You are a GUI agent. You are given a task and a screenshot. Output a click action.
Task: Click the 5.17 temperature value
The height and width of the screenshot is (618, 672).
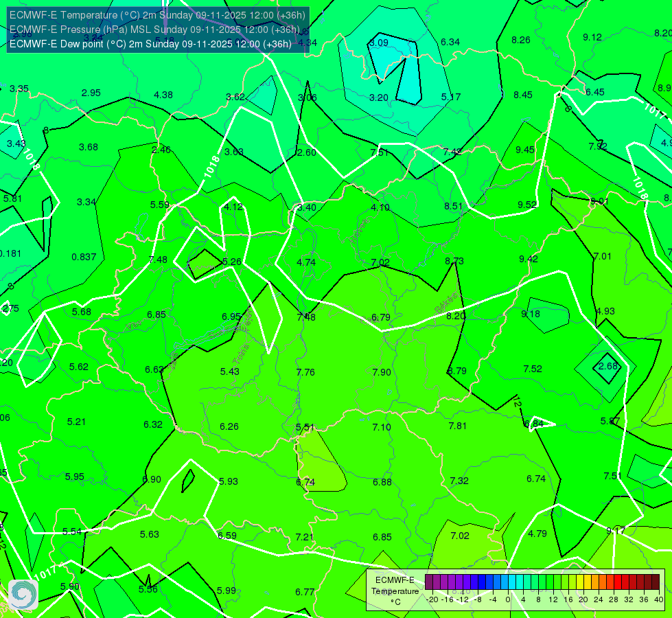451,97
